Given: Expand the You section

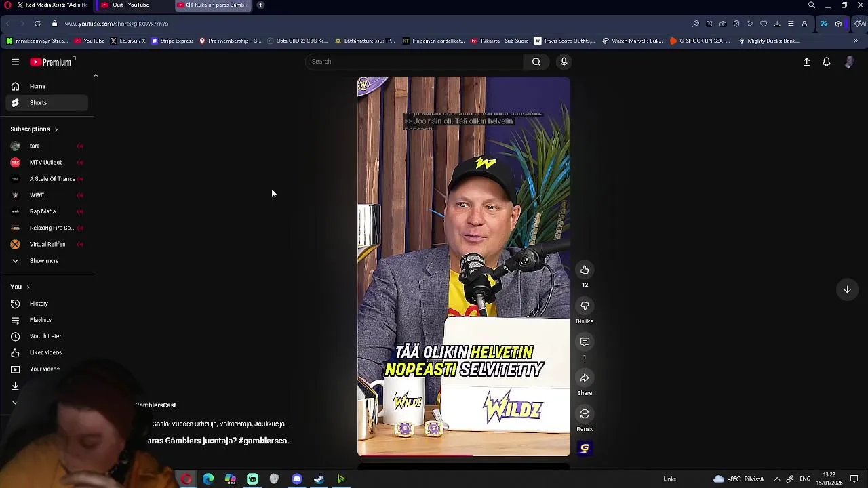Looking at the screenshot, I should (20, 287).
